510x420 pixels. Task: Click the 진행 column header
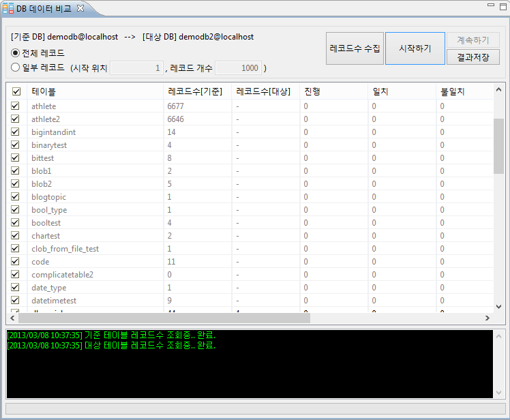(x=334, y=91)
